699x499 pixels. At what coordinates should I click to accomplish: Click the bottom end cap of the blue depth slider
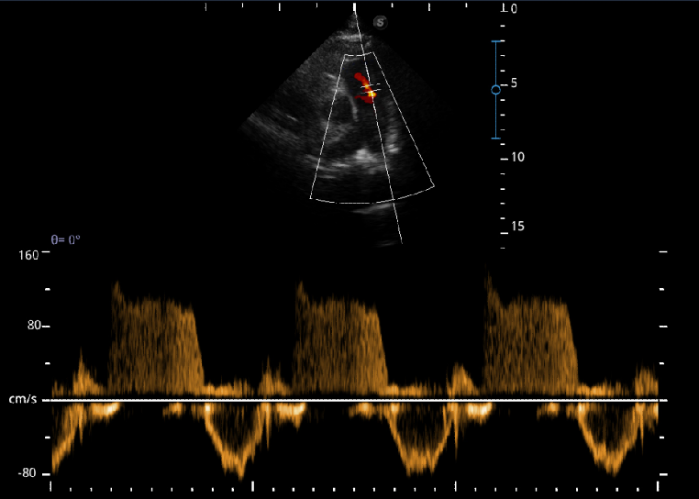(x=496, y=138)
